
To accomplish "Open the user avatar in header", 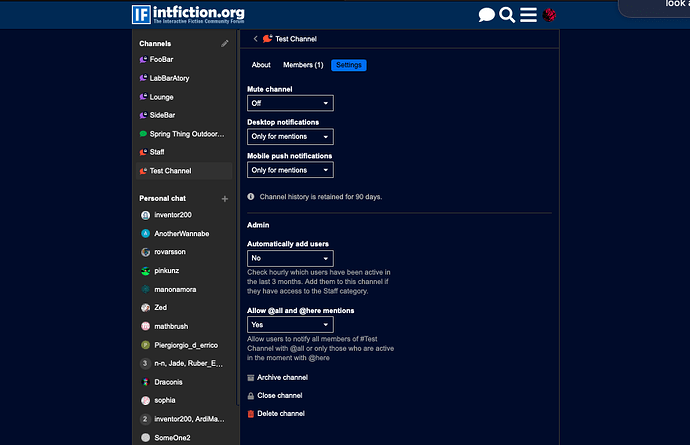I will tap(549, 15).
